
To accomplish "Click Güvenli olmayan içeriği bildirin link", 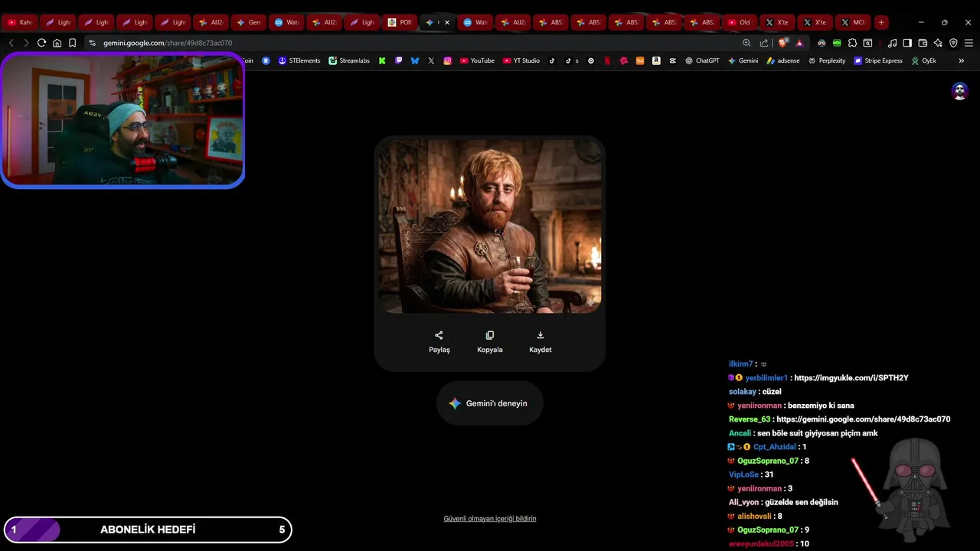I will tap(490, 519).
